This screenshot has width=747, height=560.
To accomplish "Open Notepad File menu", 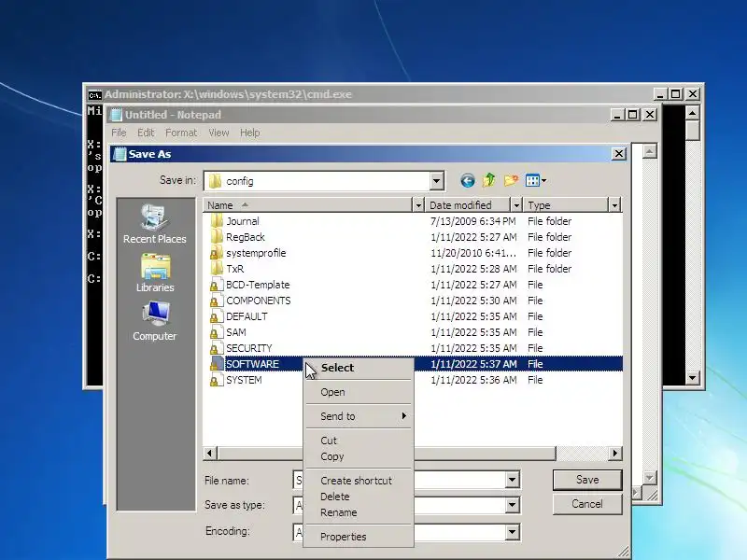I will (x=119, y=133).
